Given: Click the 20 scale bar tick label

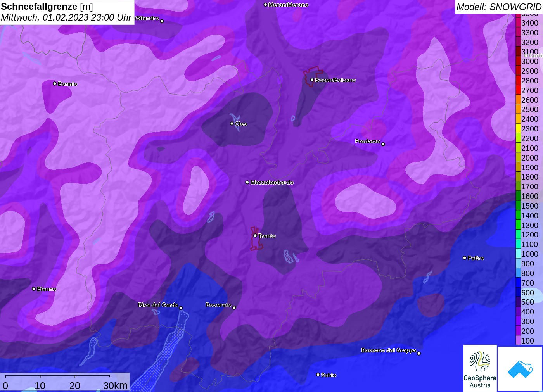Looking at the screenshot, I should [x=75, y=385].
